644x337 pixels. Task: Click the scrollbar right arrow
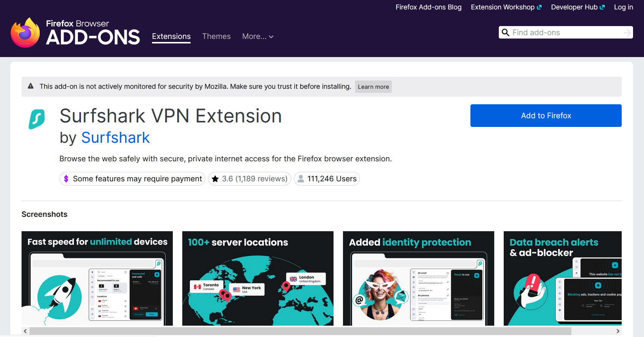coord(618,331)
